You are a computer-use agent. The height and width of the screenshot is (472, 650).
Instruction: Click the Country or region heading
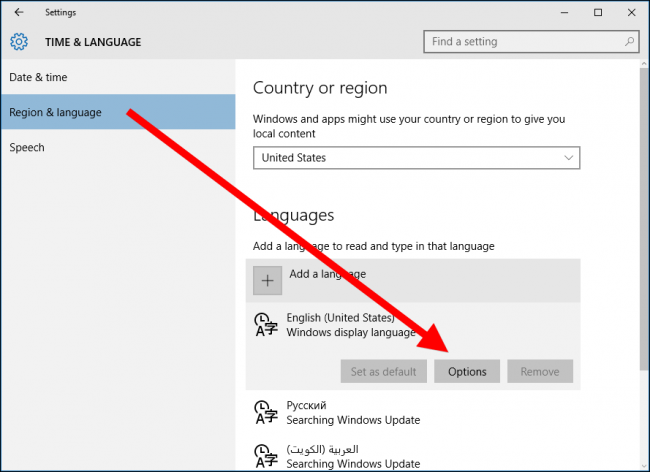click(x=320, y=88)
